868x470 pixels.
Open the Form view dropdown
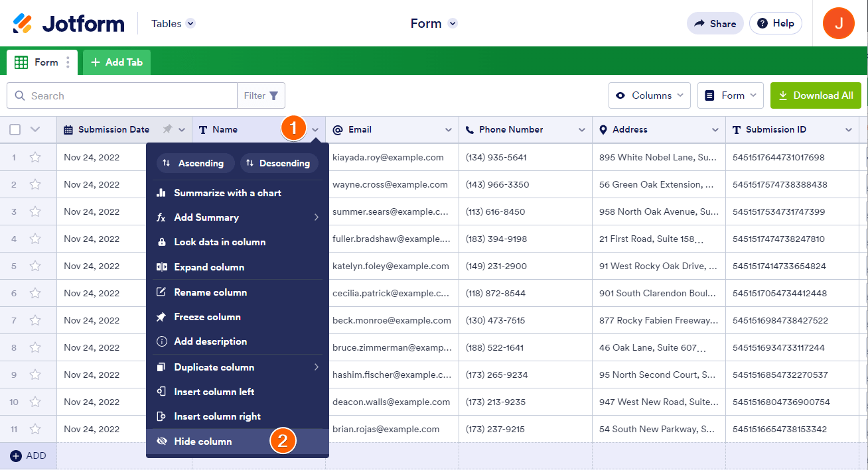731,95
